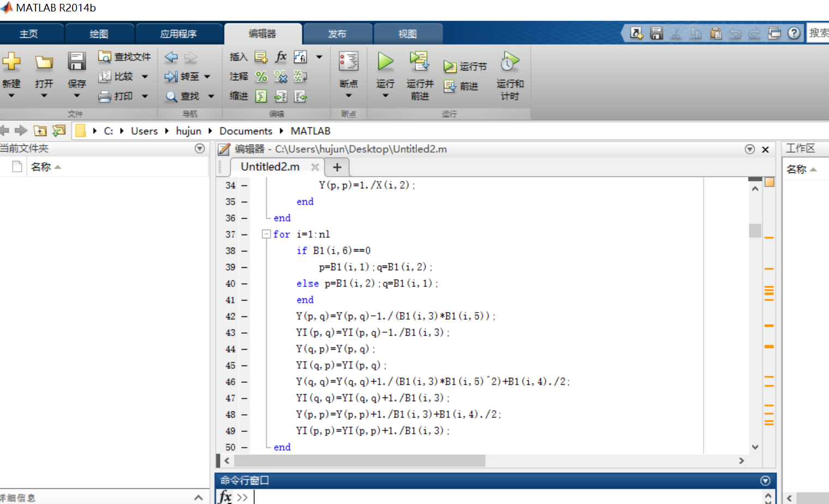Click the green Run (运行) button

(385, 62)
